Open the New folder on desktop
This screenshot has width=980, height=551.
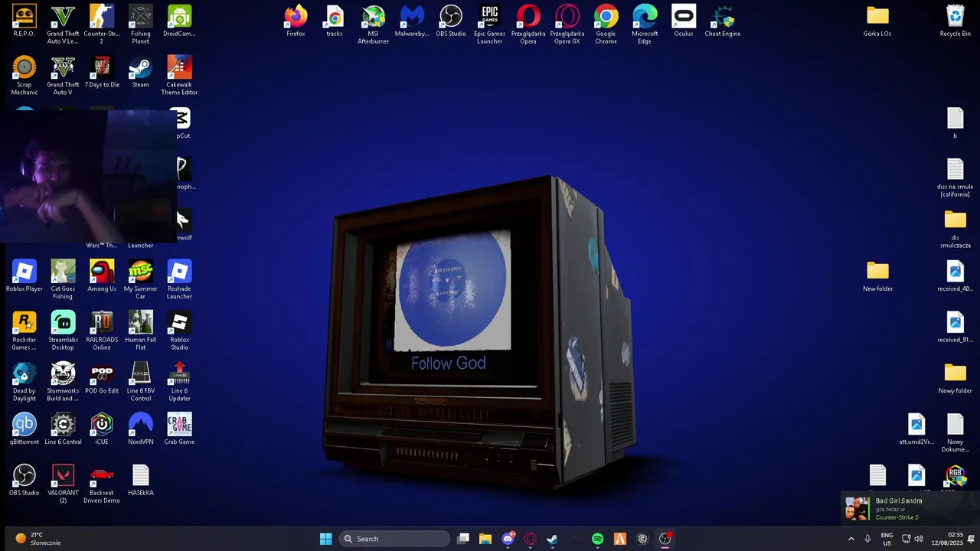click(877, 275)
